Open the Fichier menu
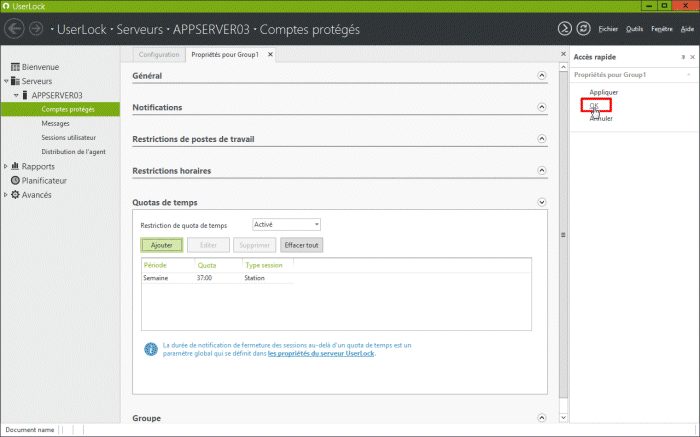Viewport: 700px width, 437px height. pyautogui.click(x=608, y=29)
